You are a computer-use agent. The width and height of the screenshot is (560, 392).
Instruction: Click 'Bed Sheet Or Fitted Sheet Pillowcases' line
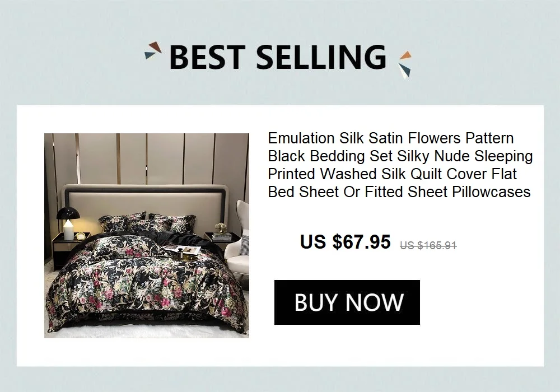[399, 192]
